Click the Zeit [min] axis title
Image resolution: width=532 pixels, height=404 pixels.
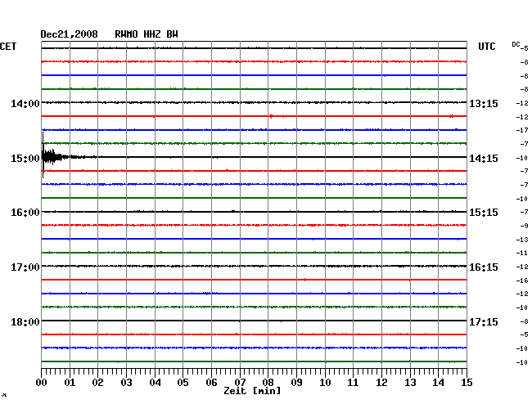(252, 391)
